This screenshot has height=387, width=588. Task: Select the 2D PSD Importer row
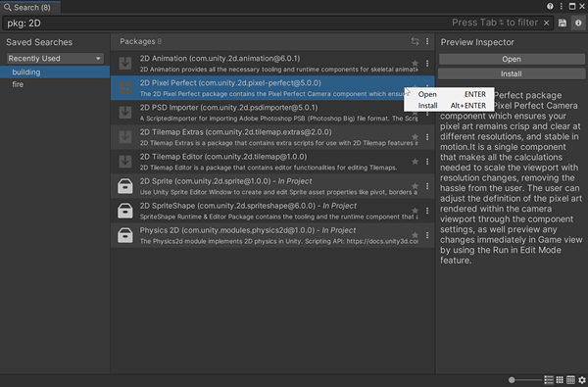pyautogui.click(x=272, y=113)
